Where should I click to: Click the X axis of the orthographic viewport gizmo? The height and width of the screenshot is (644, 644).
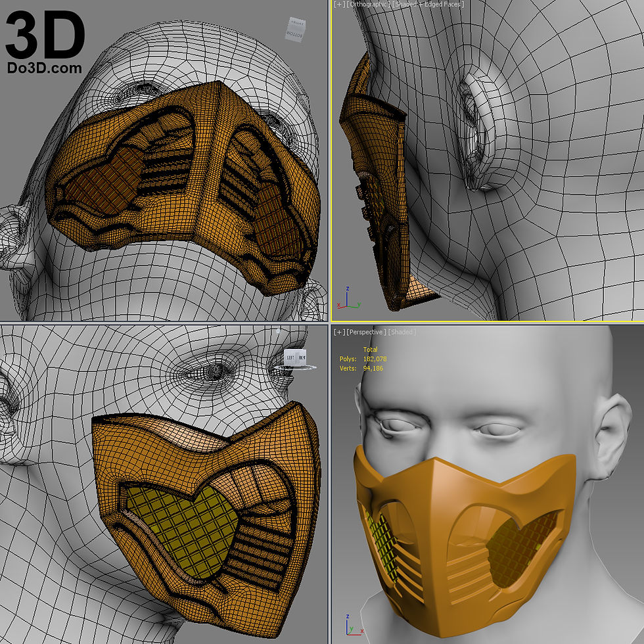[338, 306]
